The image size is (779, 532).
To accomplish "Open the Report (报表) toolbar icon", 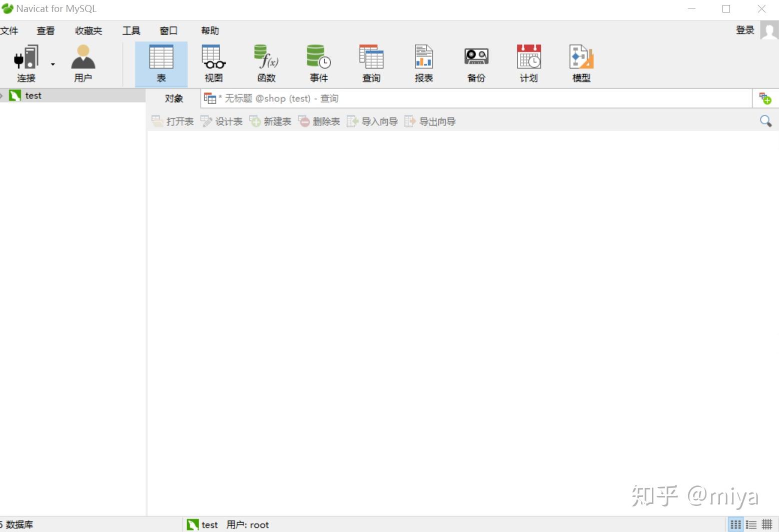I will click(x=424, y=64).
